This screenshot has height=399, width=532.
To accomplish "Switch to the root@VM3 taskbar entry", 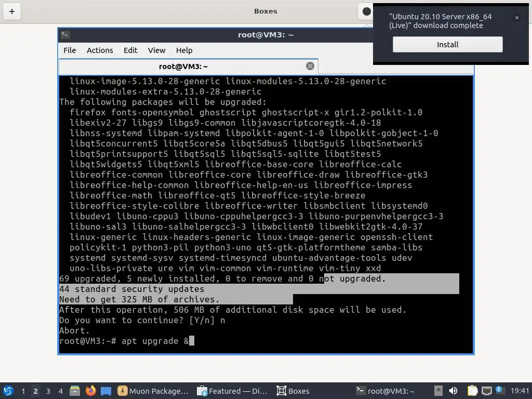I will point(385,391).
